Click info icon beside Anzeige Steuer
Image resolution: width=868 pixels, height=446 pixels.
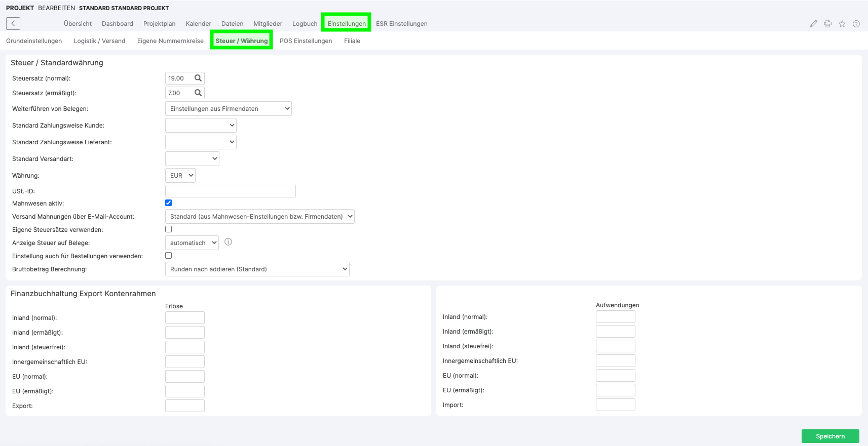[228, 242]
